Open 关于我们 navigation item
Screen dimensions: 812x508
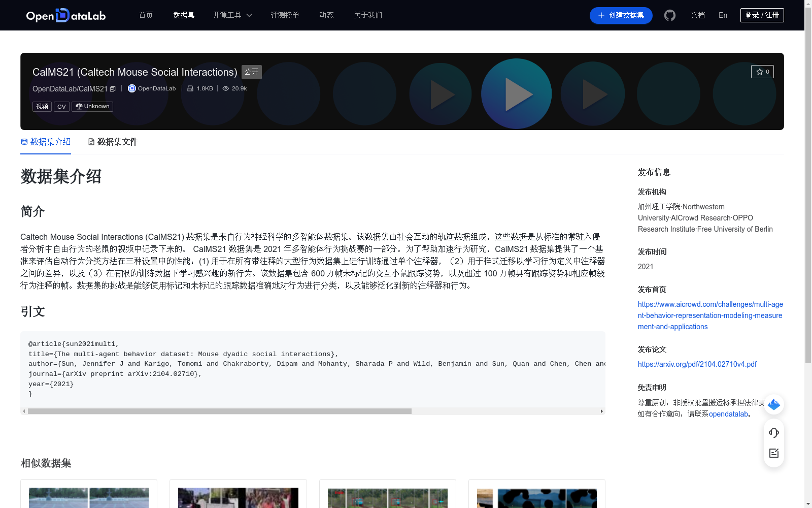(368, 15)
